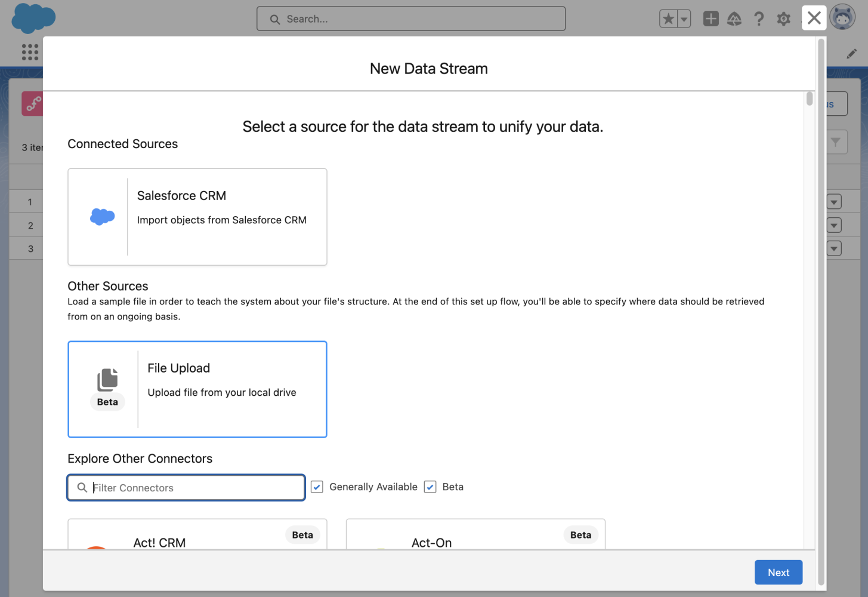Click the pencil edit icon
868x597 pixels.
pos(852,54)
